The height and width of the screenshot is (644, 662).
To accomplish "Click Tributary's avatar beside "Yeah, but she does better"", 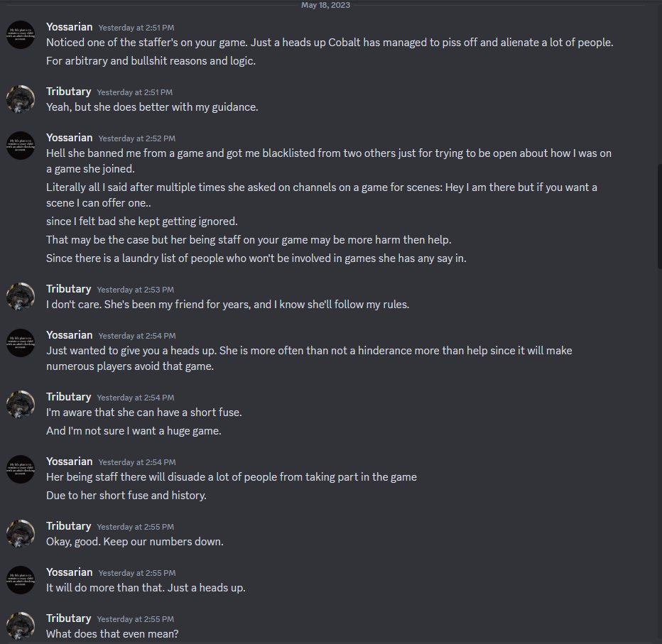I will [21, 99].
